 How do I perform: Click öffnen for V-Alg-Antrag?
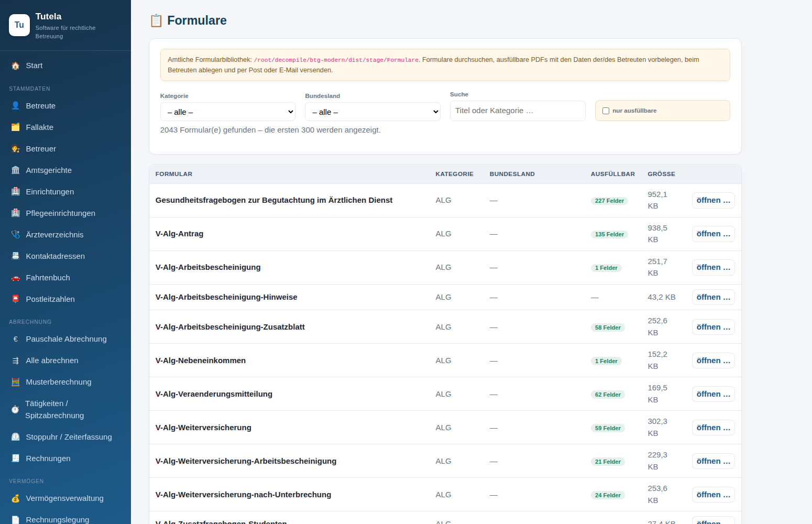[x=713, y=234]
